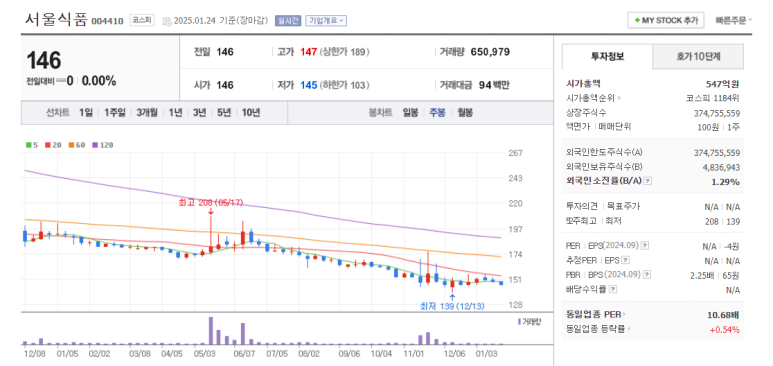Click the calendar icon beside 2025.01.24 기준

click(x=167, y=21)
